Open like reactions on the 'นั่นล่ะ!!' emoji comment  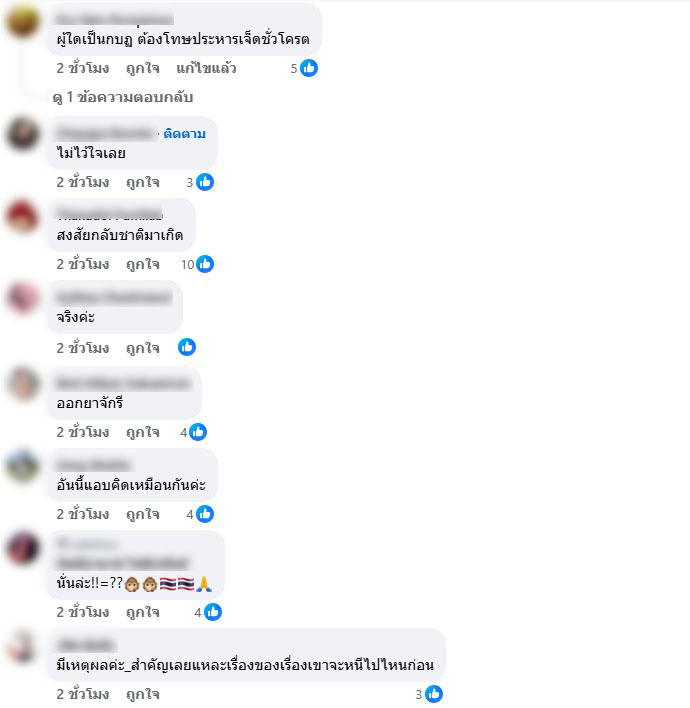click(208, 612)
